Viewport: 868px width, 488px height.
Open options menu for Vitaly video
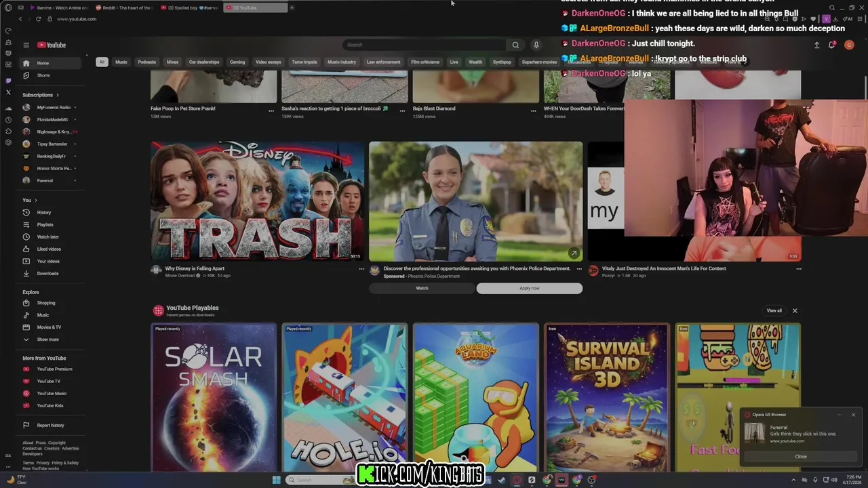click(798, 269)
